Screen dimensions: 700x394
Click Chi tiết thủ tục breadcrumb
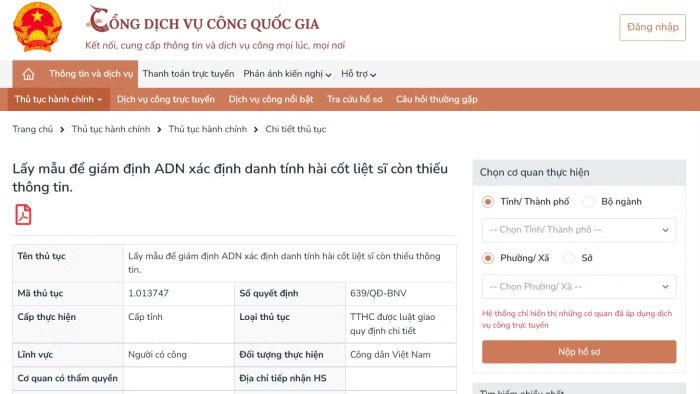(296, 129)
